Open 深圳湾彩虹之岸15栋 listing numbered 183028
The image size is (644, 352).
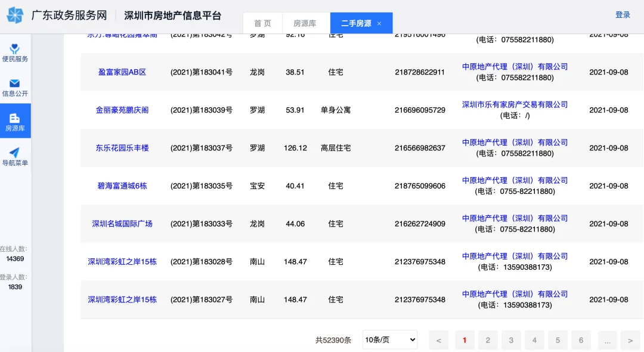(122, 262)
